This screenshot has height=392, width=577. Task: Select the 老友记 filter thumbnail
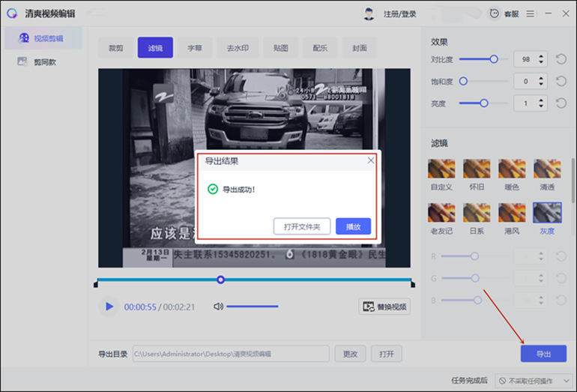click(441, 212)
